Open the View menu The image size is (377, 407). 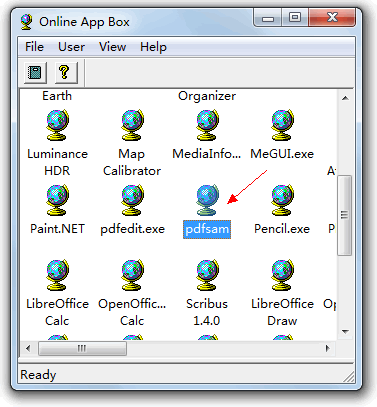click(x=112, y=47)
